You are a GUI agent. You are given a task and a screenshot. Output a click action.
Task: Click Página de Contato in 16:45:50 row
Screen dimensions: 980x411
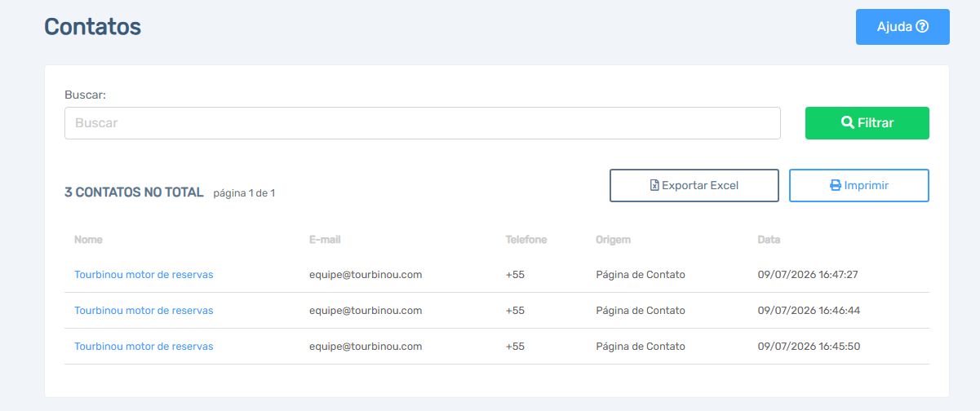click(641, 347)
